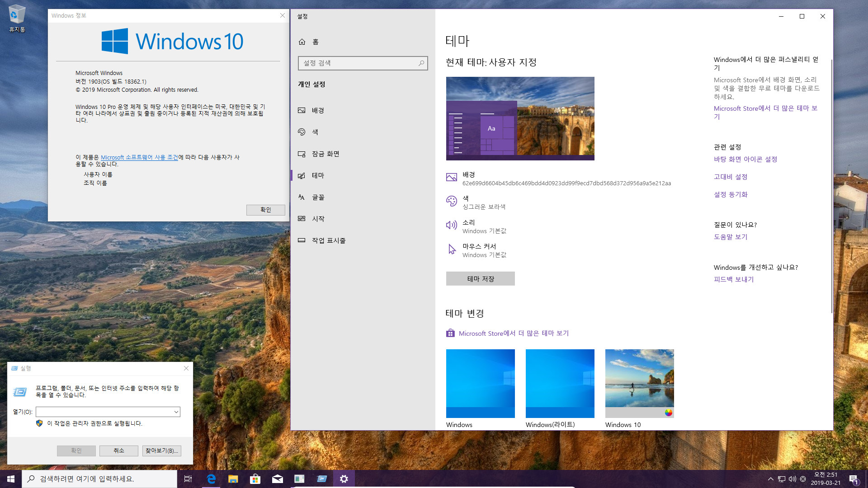Open Microsoft Store from taskbar
Viewport: 868px width, 488px height.
[x=255, y=479]
